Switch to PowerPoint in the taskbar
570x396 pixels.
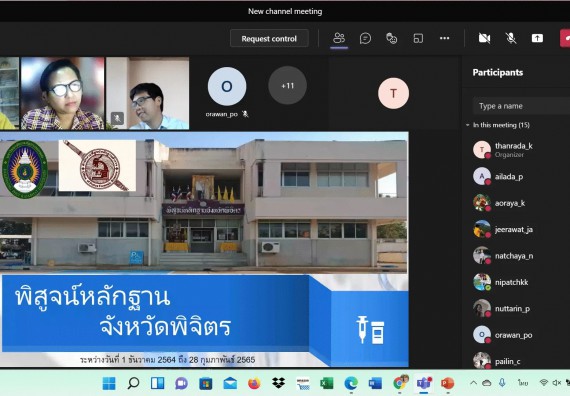[x=447, y=383]
